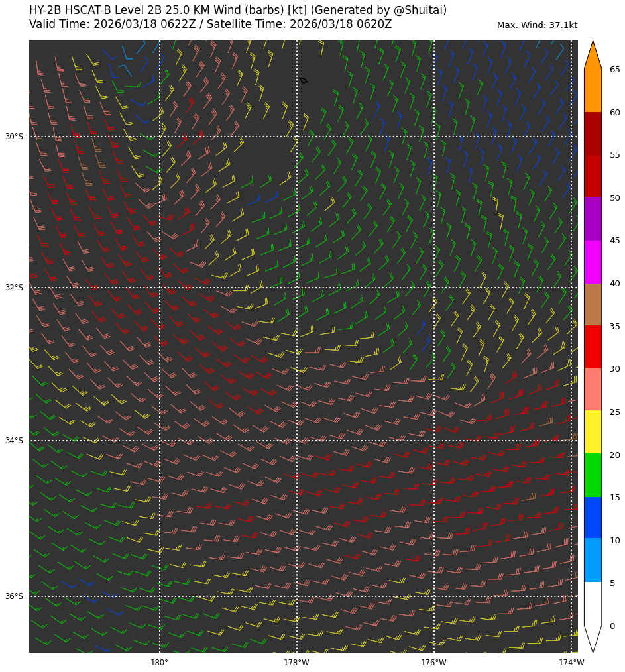The height and width of the screenshot is (672, 625).
Task: Click the 30°S latitude axis label
Action: coord(14,137)
